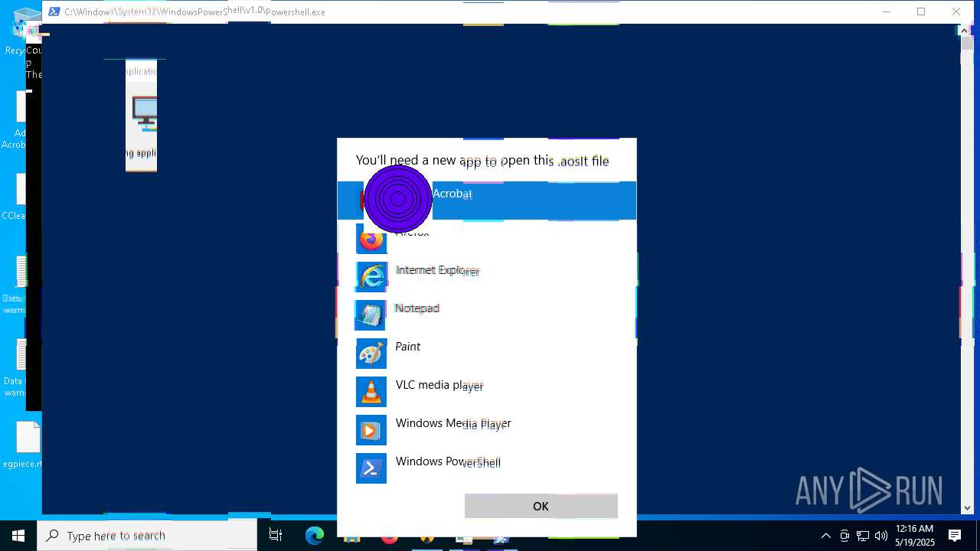Open the network status tray icon
The image size is (980, 551).
(x=863, y=536)
